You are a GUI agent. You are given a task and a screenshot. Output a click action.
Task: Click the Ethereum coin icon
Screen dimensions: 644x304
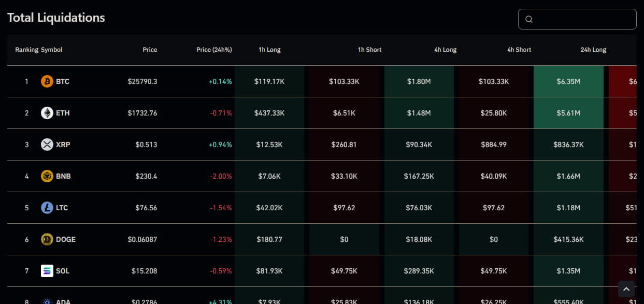(47, 113)
